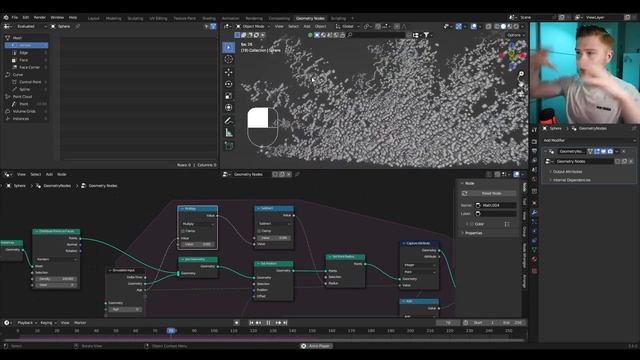The image size is (640, 360).
Task: Select the Select Box tool in viewport
Action: [229, 47]
